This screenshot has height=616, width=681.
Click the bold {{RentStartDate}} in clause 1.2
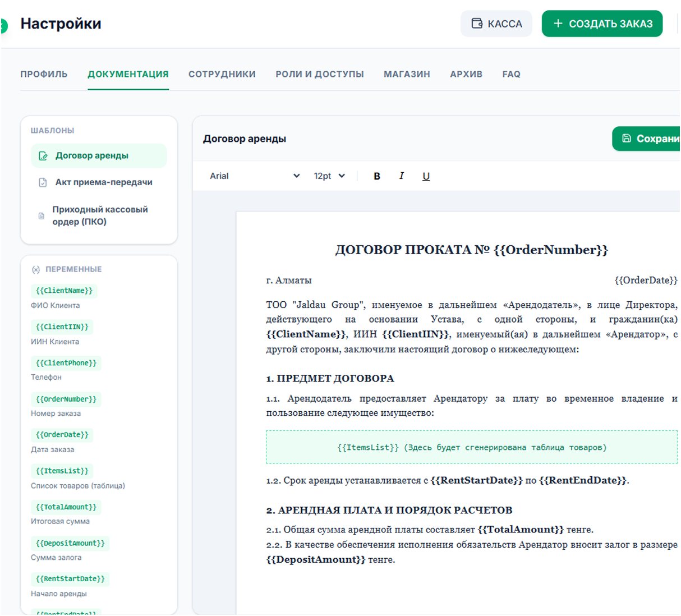point(476,480)
